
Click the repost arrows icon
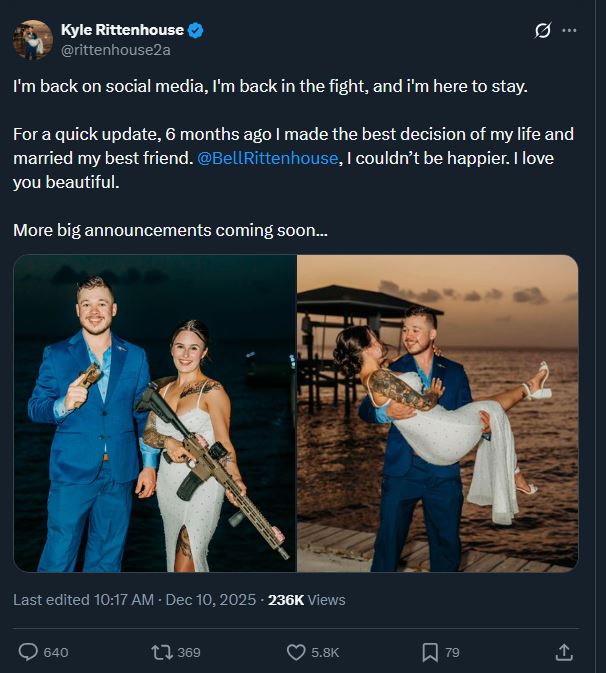tap(160, 652)
